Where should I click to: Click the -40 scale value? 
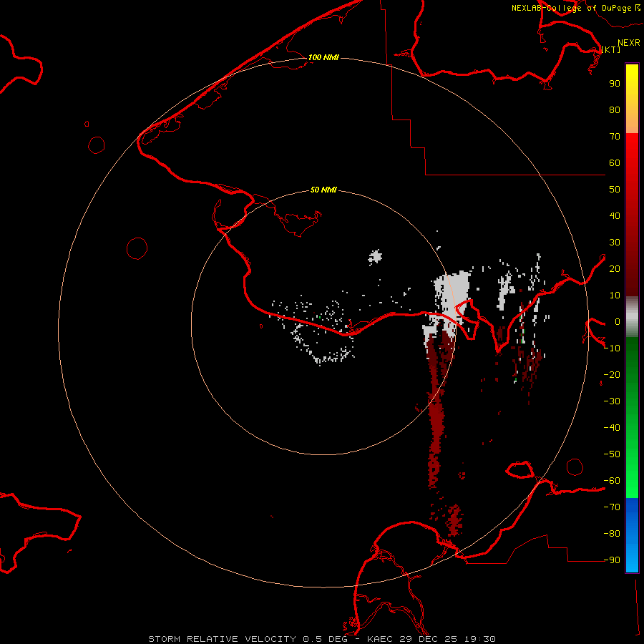[x=612, y=428]
